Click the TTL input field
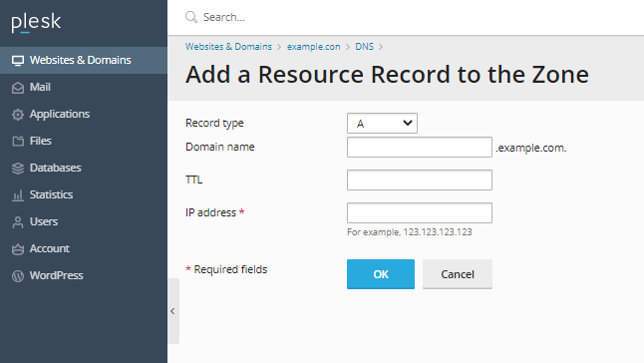The height and width of the screenshot is (363, 644). click(x=420, y=180)
